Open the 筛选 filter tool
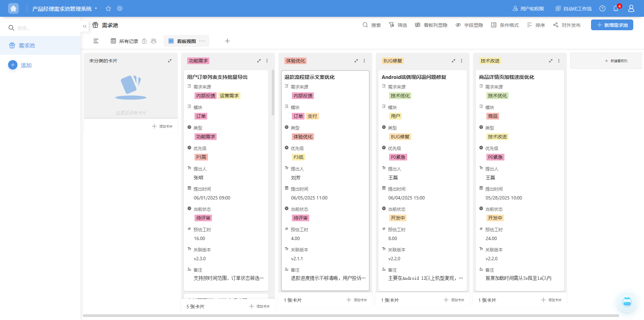Screen dimensions: 644x320 (x=398, y=25)
